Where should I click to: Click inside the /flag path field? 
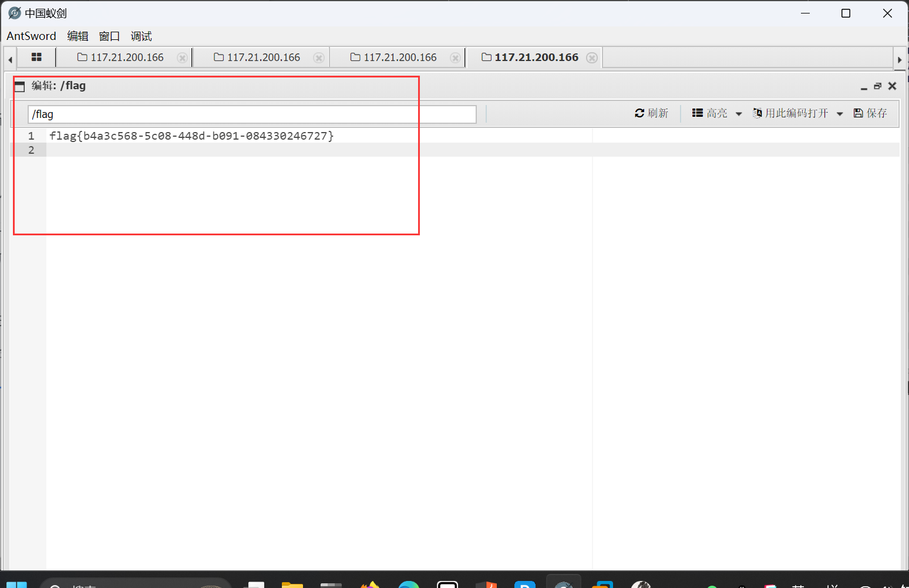coord(251,114)
